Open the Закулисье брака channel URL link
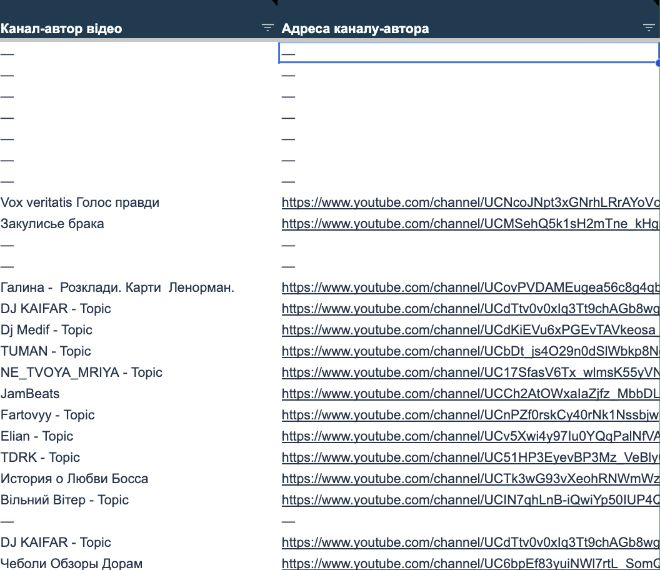 [470, 224]
